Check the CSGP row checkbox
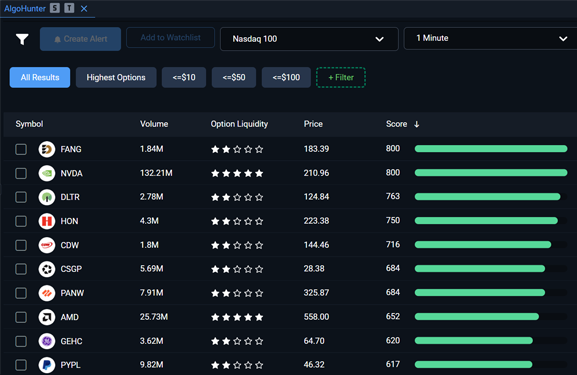This screenshot has height=375, width=577. pyautogui.click(x=21, y=269)
